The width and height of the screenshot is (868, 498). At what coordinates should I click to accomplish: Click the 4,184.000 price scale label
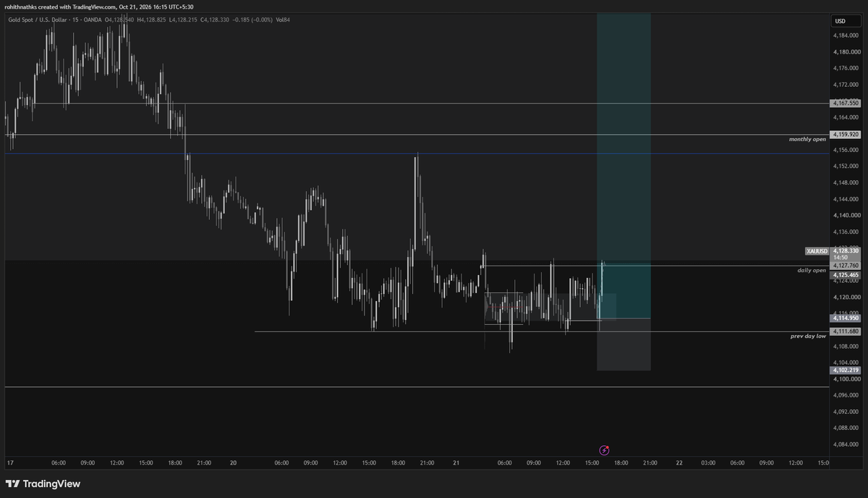coord(846,35)
